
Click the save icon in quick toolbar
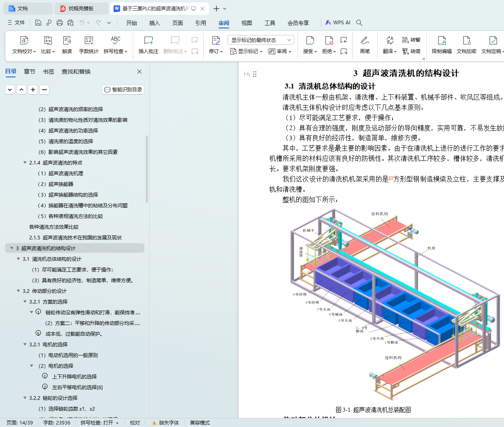[x=38, y=23]
